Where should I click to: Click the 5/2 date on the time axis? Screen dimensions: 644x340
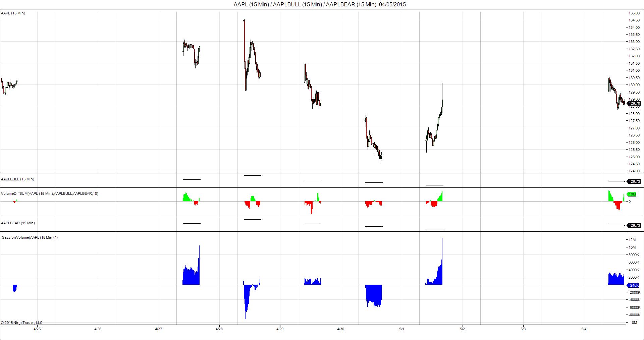tap(462, 329)
